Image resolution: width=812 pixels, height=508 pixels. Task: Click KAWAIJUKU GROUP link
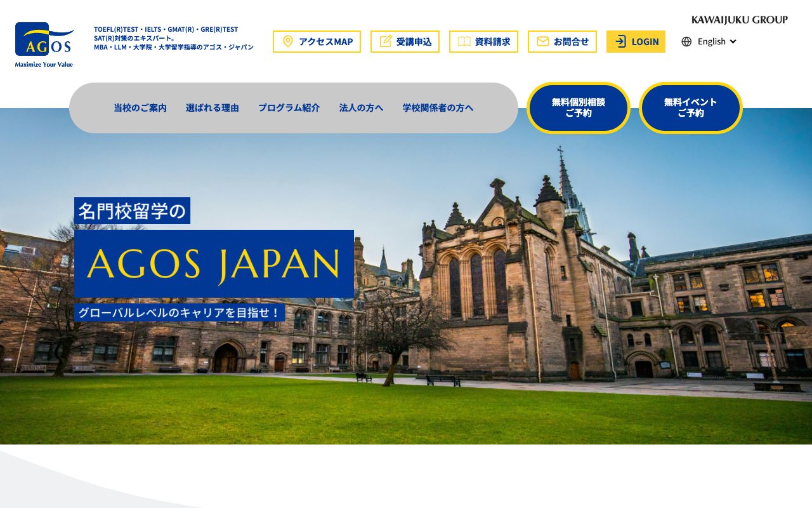tap(740, 20)
